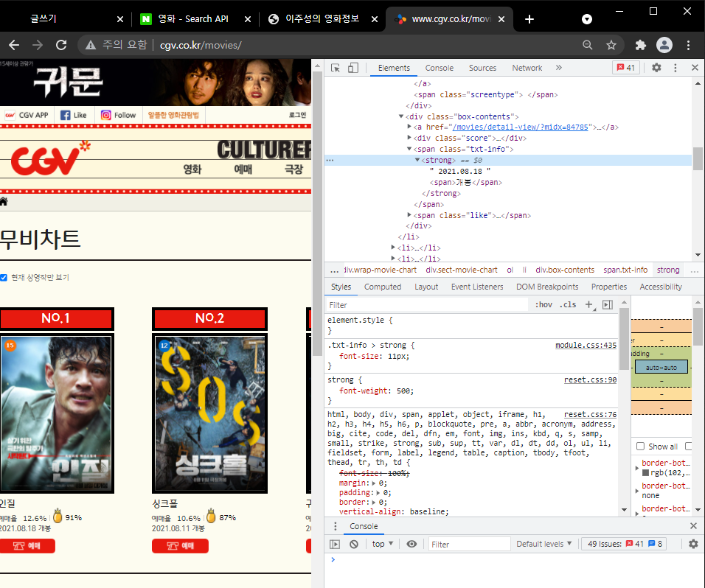The width and height of the screenshot is (705, 588).
Task: Open console drawer three-dot menu
Action: (x=335, y=526)
